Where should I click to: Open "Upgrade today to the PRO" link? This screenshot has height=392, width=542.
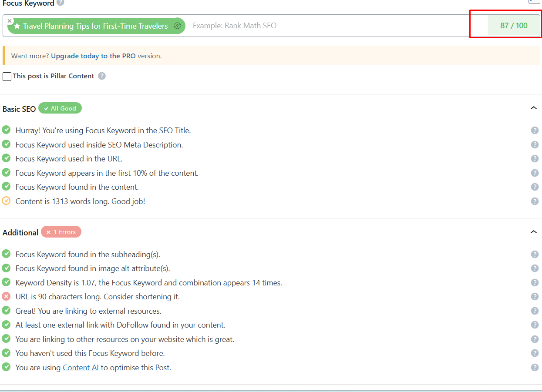pyautogui.click(x=93, y=56)
